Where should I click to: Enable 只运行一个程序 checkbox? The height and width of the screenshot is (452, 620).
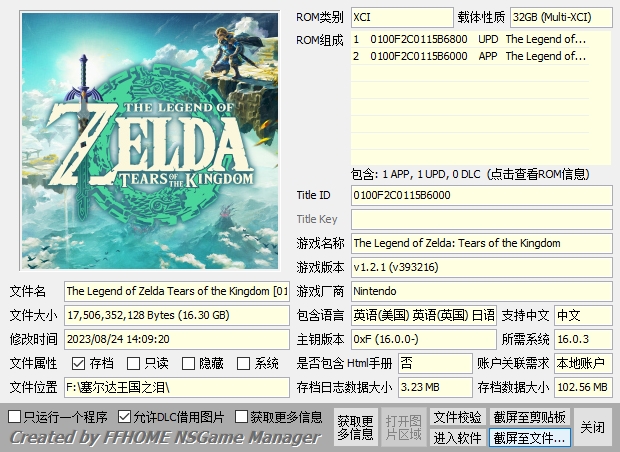point(14,416)
